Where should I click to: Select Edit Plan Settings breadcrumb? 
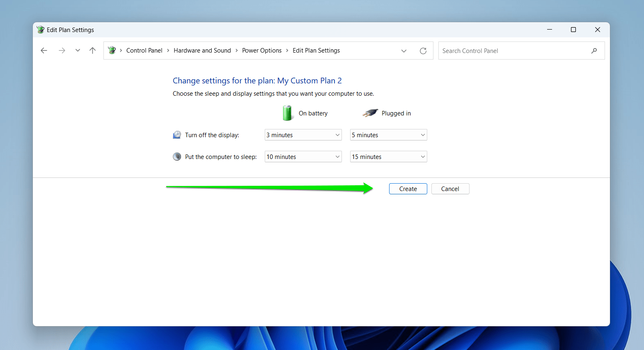(x=316, y=51)
